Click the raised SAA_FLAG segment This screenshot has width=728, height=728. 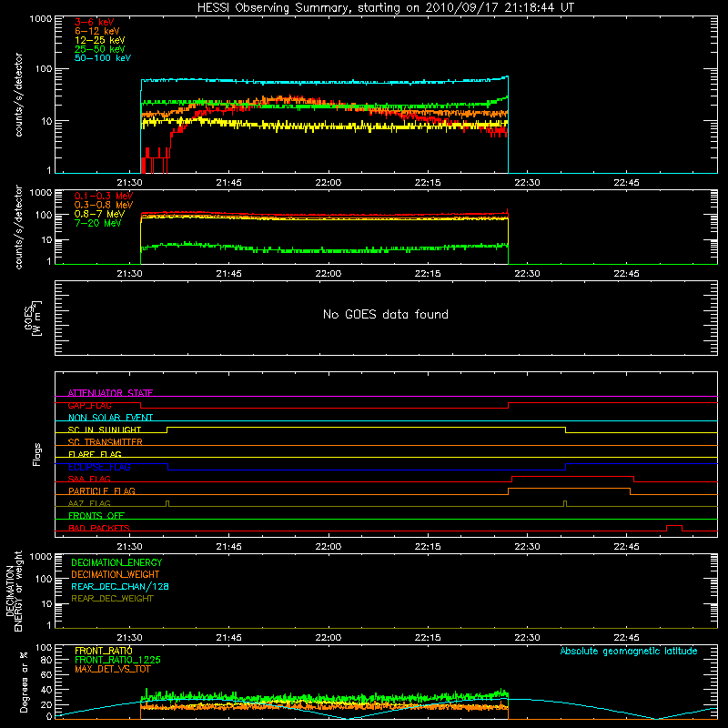tap(572, 476)
